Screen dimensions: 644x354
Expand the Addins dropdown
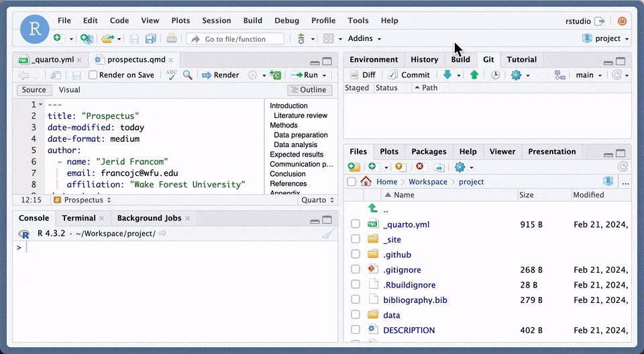pyautogui.click(x=364, y=39)
